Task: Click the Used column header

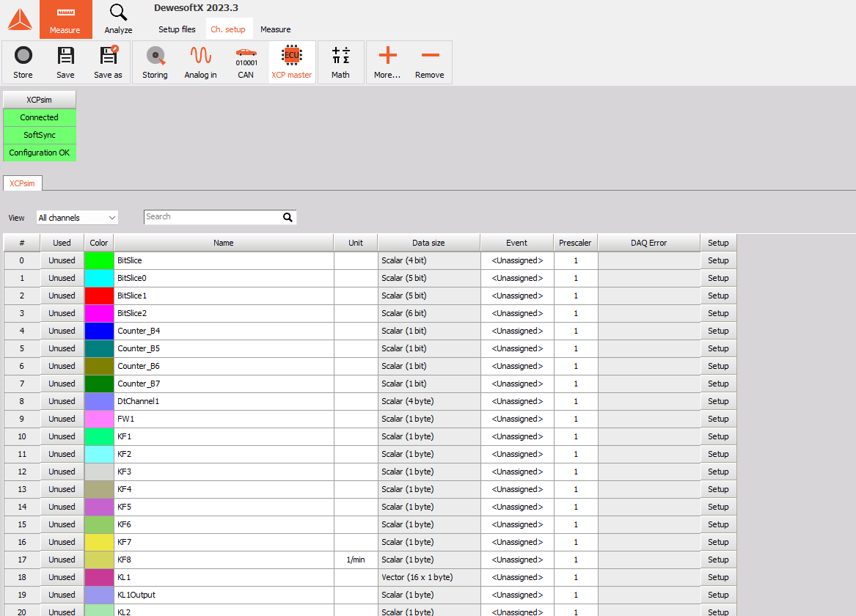Action: click(62, 243)
